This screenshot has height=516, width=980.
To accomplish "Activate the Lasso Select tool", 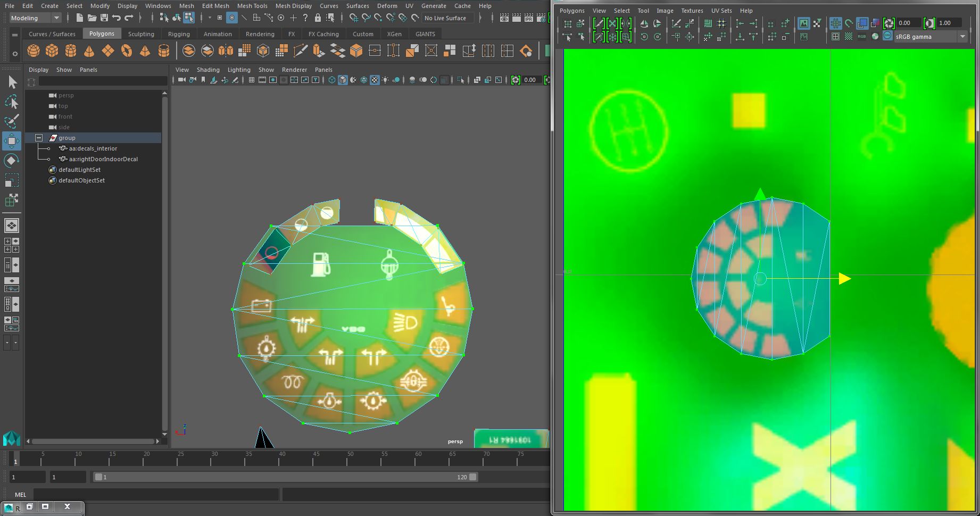I will pos(11,102).
